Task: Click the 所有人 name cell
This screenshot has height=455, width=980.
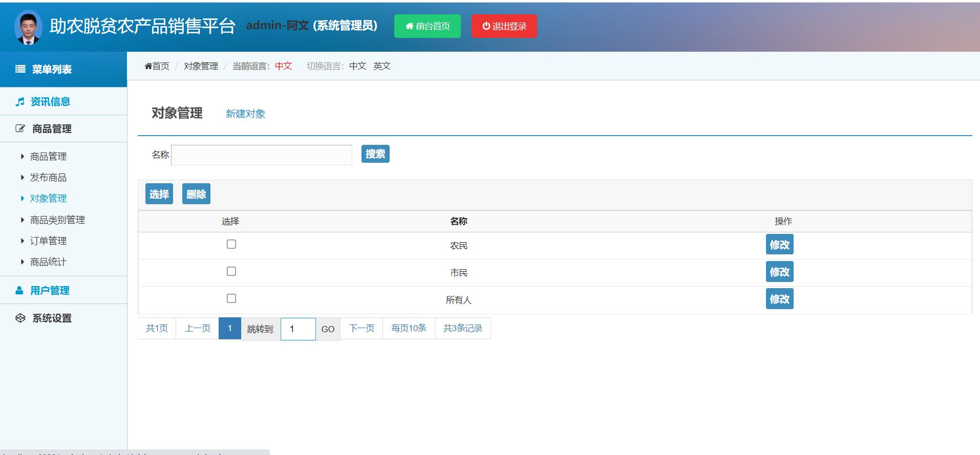Action: (459, 300)
